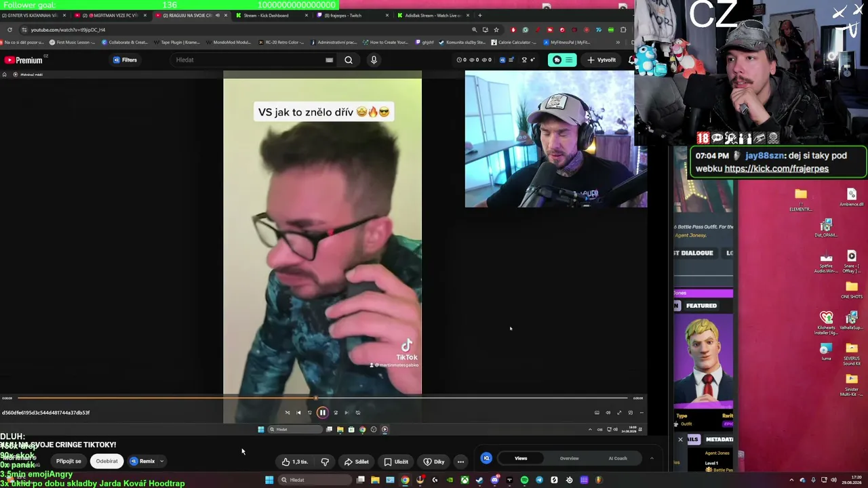Screen dimensions: 868x488
Task: Collapse the vidIQ panel with the chevron
Action: [x=652, y=458]
